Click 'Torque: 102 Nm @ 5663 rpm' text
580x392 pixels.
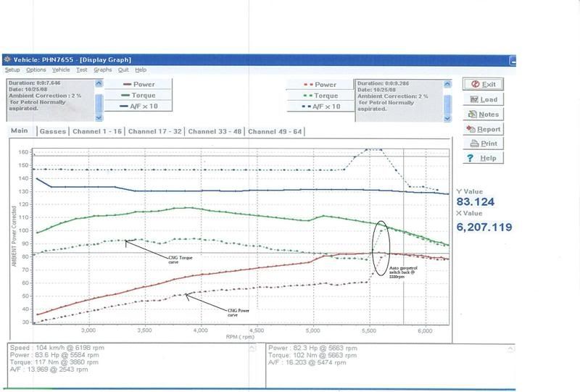pyautogui.click(x=312, y=355)
